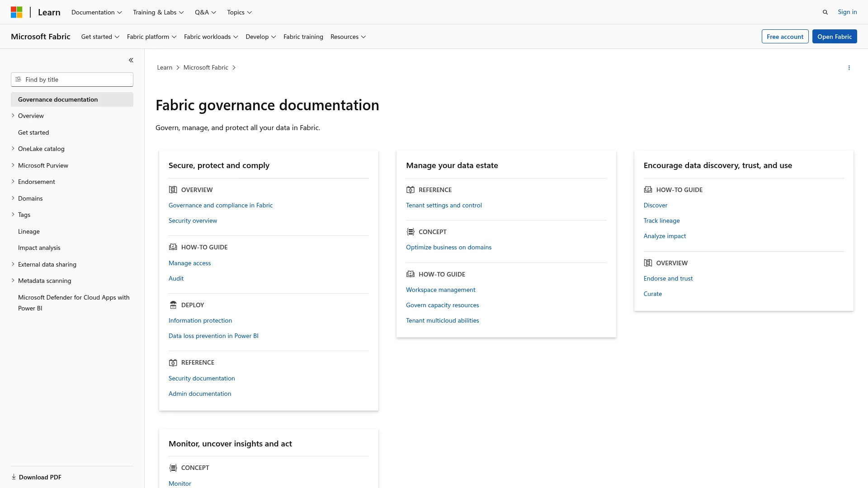The height and width of the screenshot is (488, 868).
Task: Click the Learn site title
Action: 49,12
